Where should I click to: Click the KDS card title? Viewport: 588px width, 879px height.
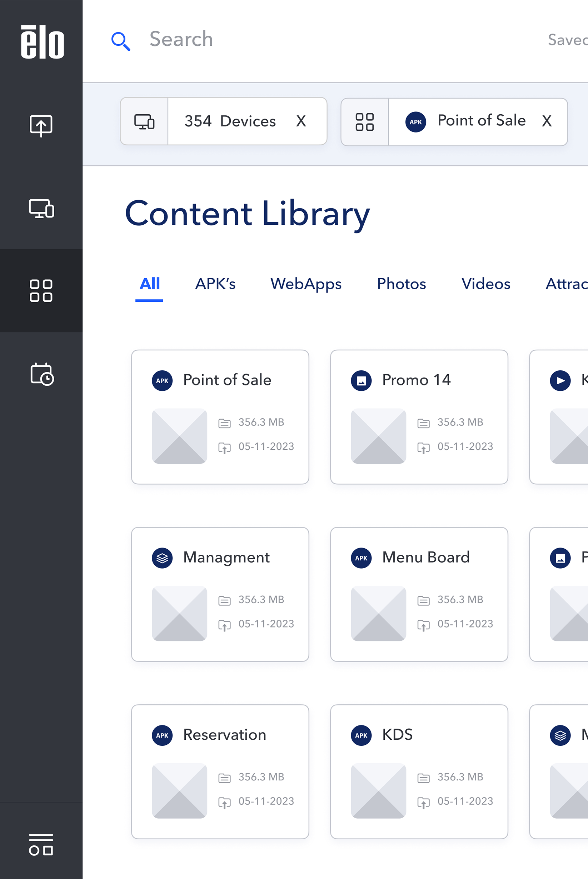(x=397, y=735)
